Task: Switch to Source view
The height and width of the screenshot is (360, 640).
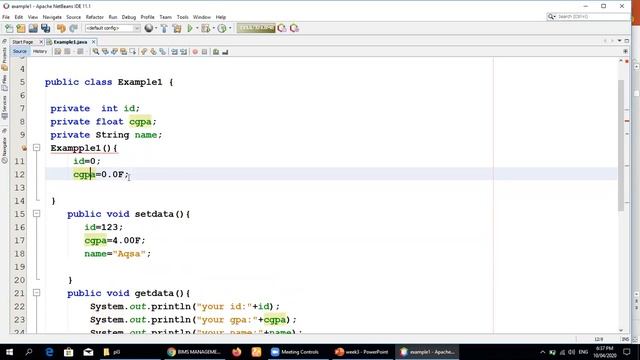Action: click(20, 51)
